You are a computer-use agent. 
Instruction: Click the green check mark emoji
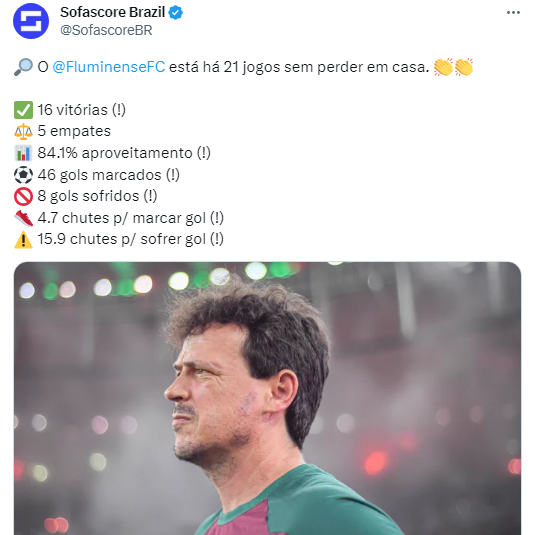pyautogui.click(x=23, y=110)
